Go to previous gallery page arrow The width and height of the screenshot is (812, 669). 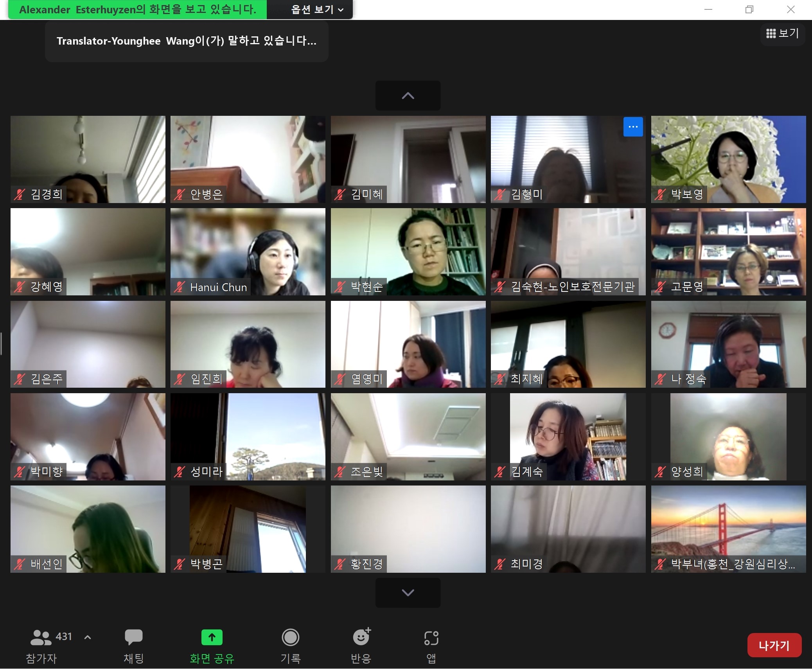click(x=408, y=95)
